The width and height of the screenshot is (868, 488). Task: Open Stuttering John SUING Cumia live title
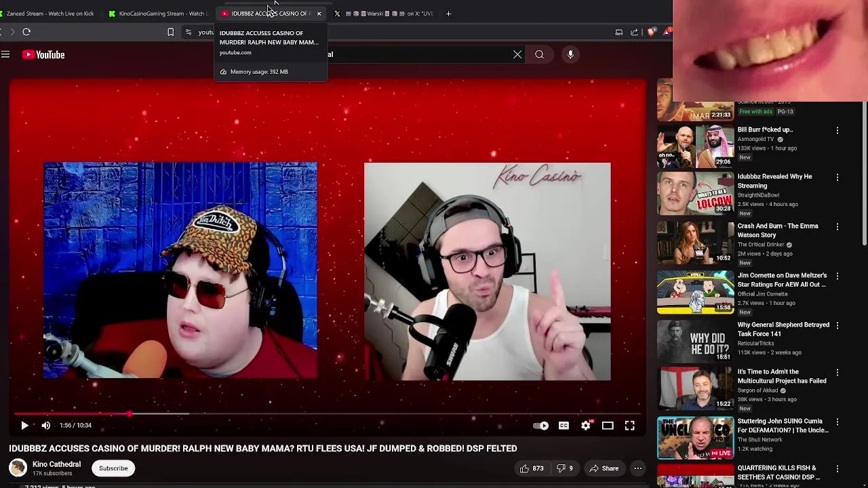click(783, 426)
